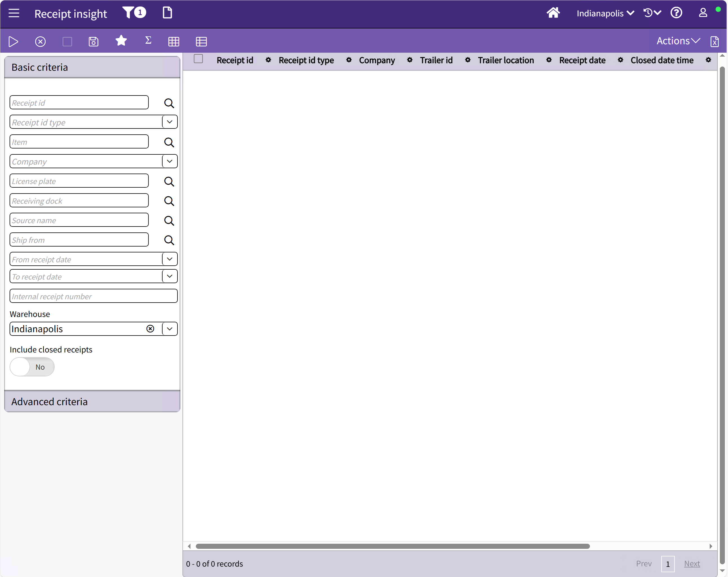Click the save floppy disk icon
The image size is (728, 577).
94,41
